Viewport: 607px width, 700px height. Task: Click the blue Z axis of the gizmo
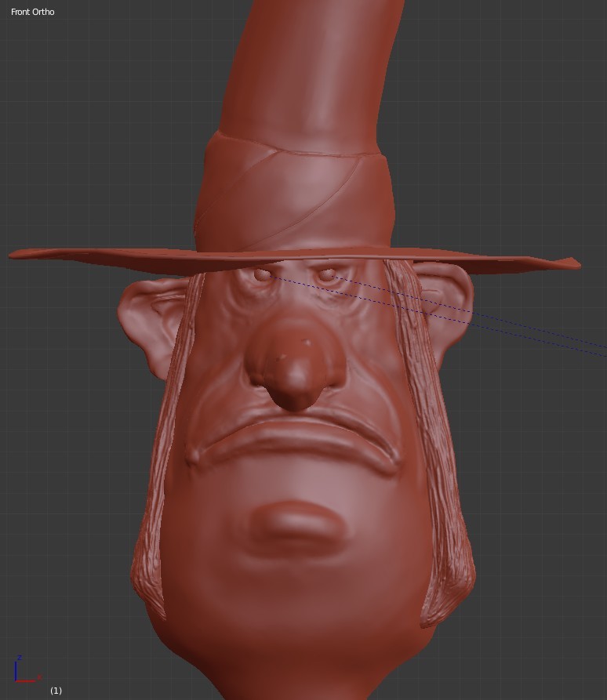tap(16, 666)
